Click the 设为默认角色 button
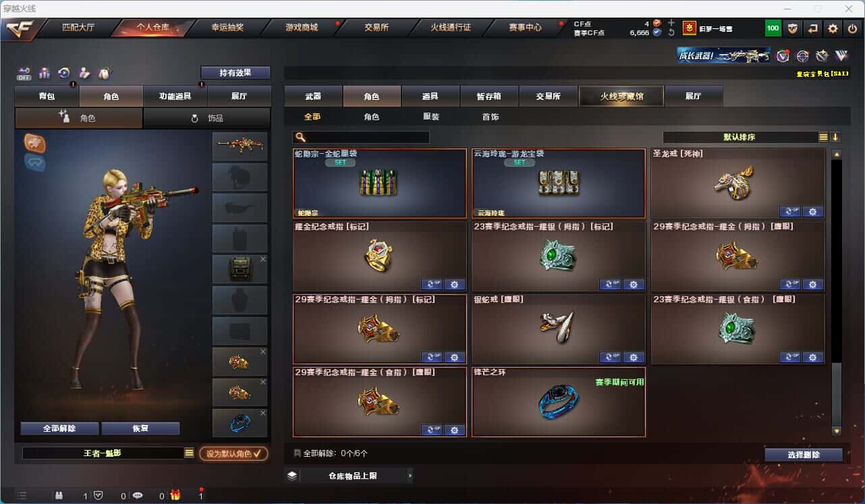 point(233,453)
